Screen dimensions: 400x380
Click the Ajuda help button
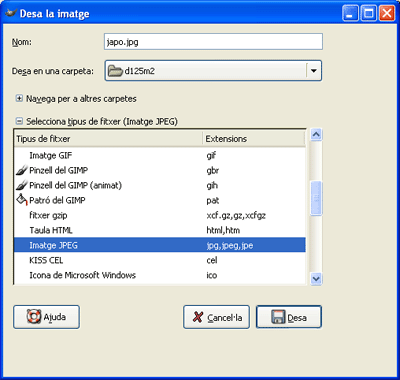coord(46,317)
